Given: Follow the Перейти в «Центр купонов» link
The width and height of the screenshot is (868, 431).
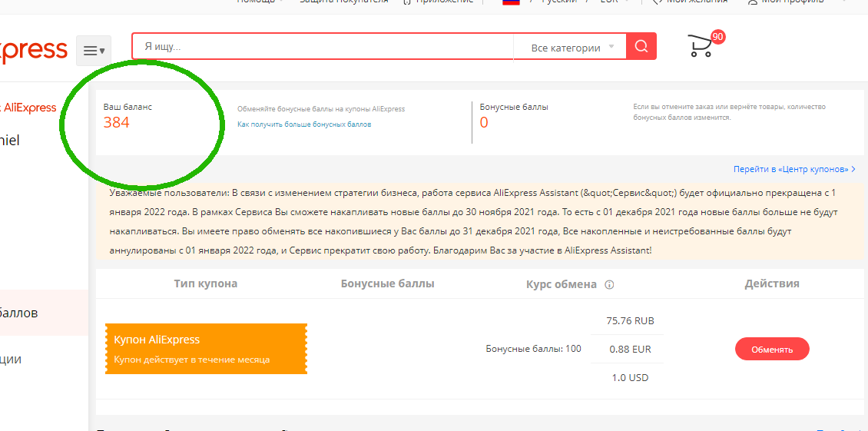Looking at the screenshot, I should click(794, 168).
